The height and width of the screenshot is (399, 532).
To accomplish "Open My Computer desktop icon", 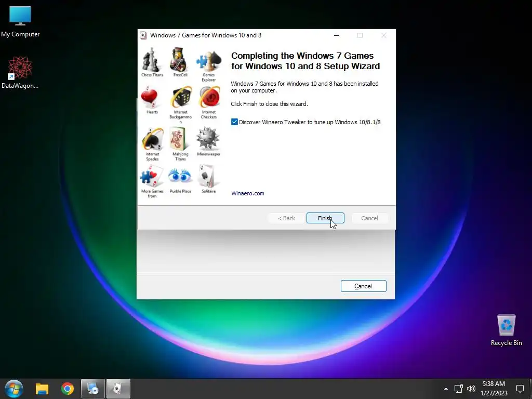I will pos(20,22).
